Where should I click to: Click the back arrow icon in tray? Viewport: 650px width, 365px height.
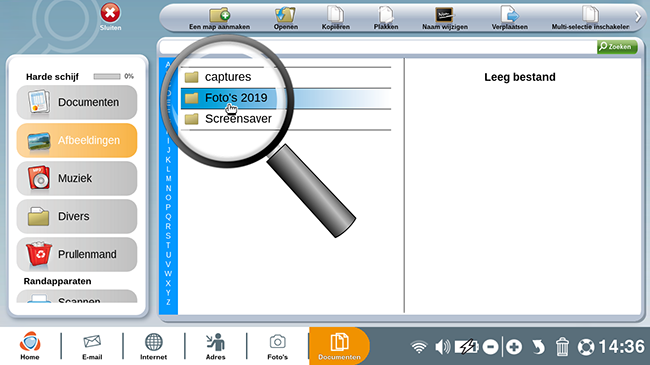point(538,347)
